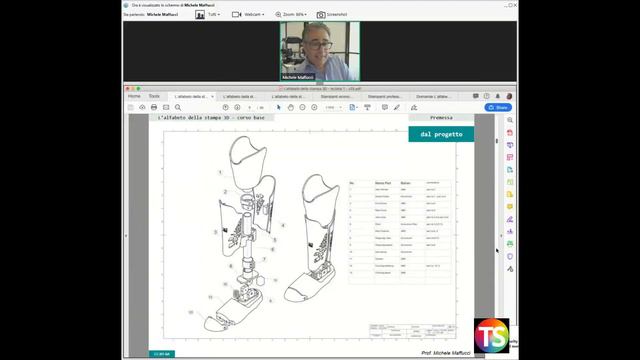Go to next page with down arrow
The height and width of the screenshot is (360, 640).
237,107
